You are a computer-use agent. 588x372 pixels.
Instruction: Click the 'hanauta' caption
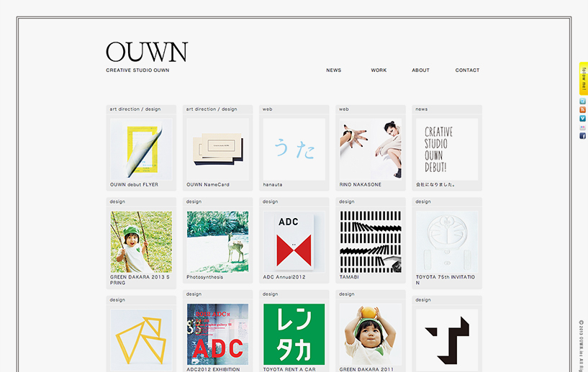point(273,184)
